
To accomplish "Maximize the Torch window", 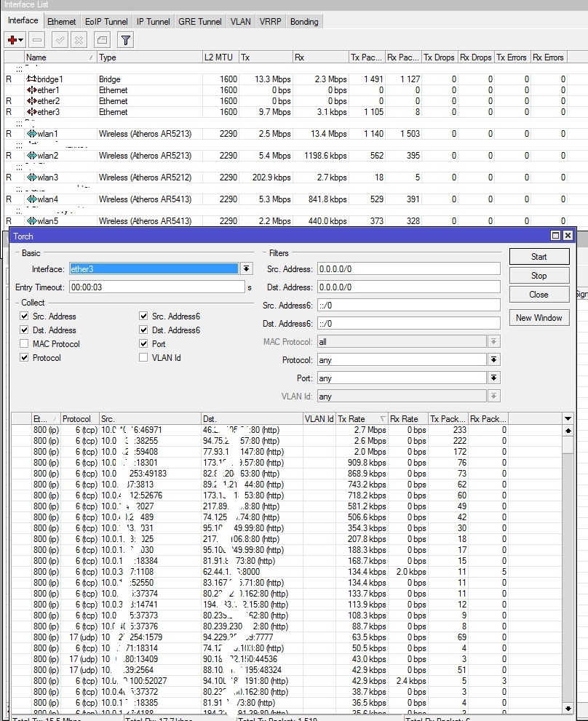I will coord(555,236).
